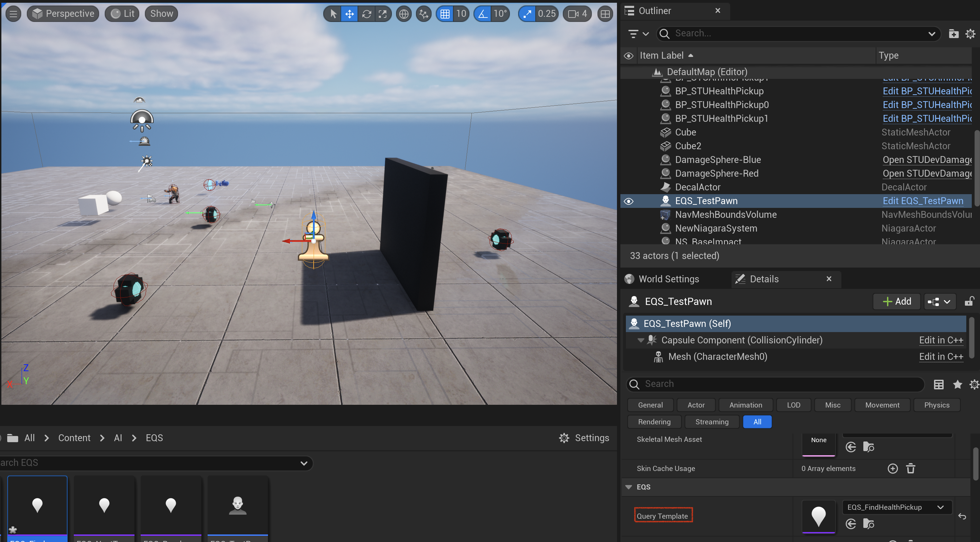Select Mesh (CharacterMesh0) component
980x542 pixels.
point(717,357)
